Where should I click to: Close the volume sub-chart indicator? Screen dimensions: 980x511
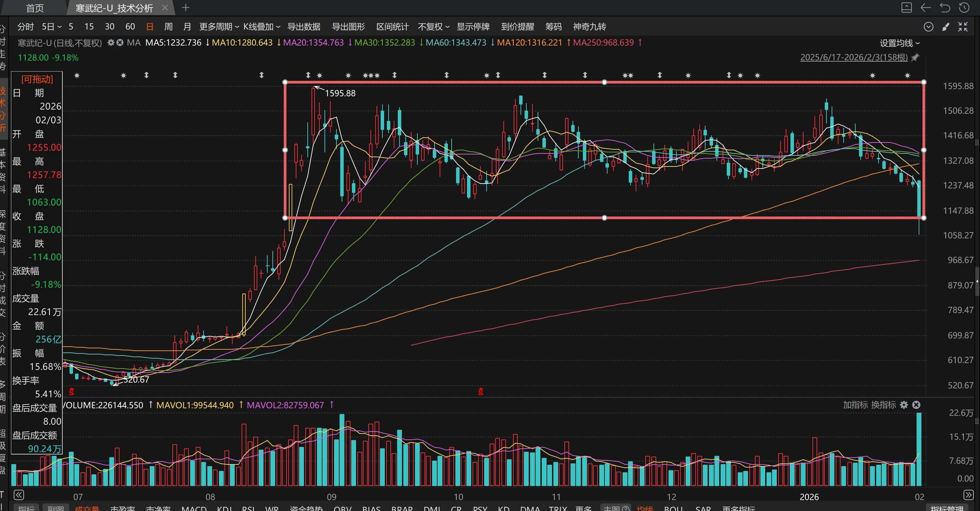[x=916, y=405]
